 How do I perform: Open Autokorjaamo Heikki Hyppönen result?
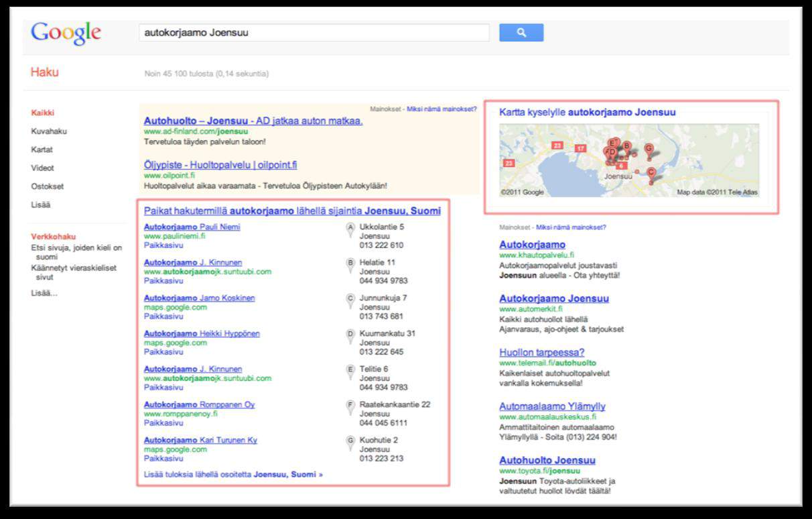(202, 333)
